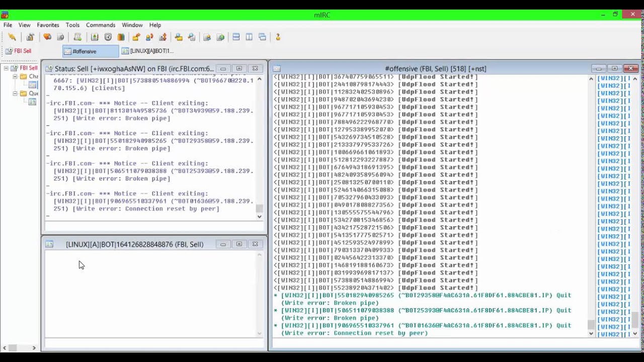Open the Scripts Editor toolbar icon
Screen dimensions: 644x362
(77, 37)
